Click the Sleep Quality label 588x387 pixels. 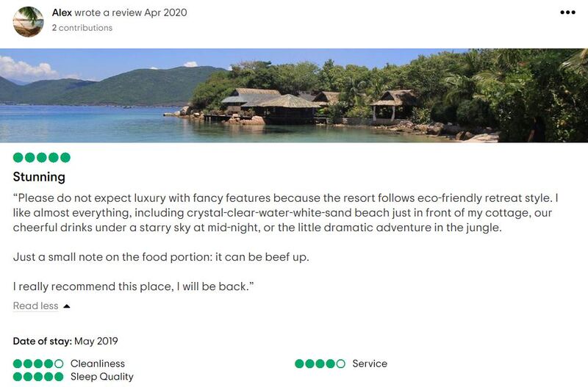[102, 377]
